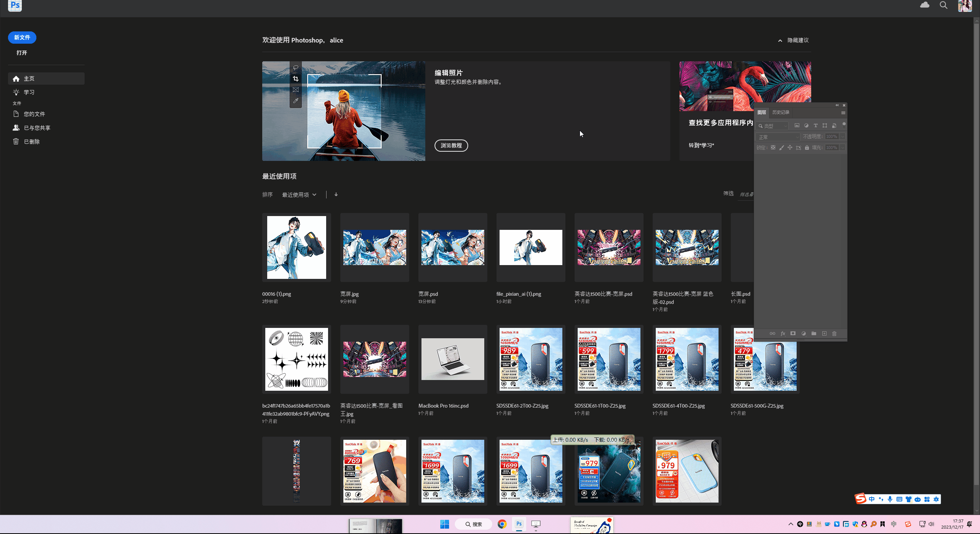Select 学习 in the left sidebar
The height and width of the screenshot is (534, 980).
coord(29,92)
